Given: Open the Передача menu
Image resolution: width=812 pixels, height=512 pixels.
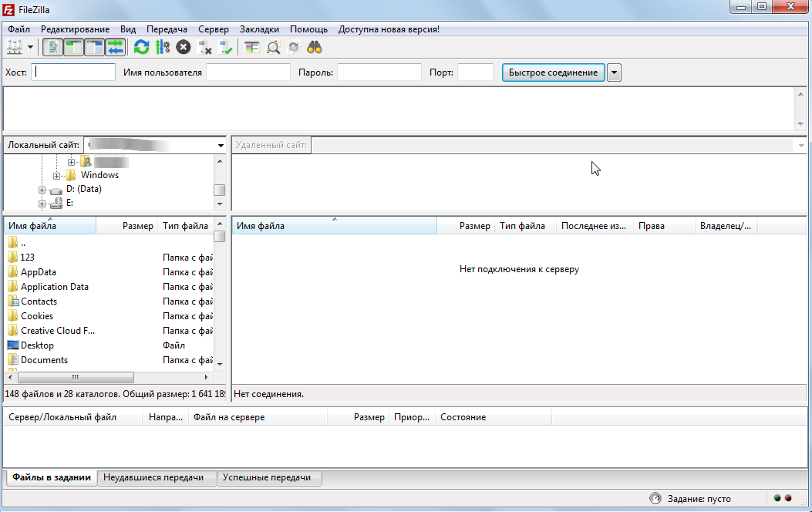Looking at the screenshot, I should (x=166, y=29).
